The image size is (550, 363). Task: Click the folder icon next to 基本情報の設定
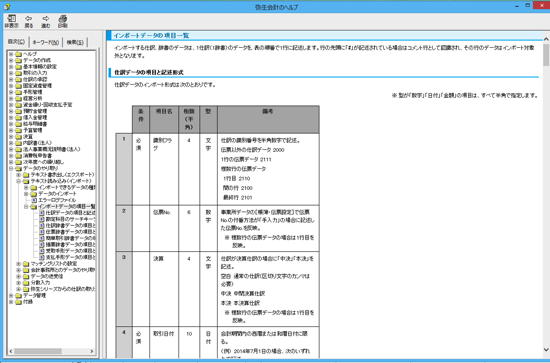tap(19, 67)
